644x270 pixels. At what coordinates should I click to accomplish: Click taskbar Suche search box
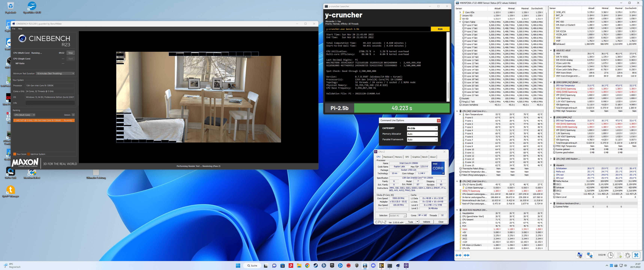tap(252, 265)
